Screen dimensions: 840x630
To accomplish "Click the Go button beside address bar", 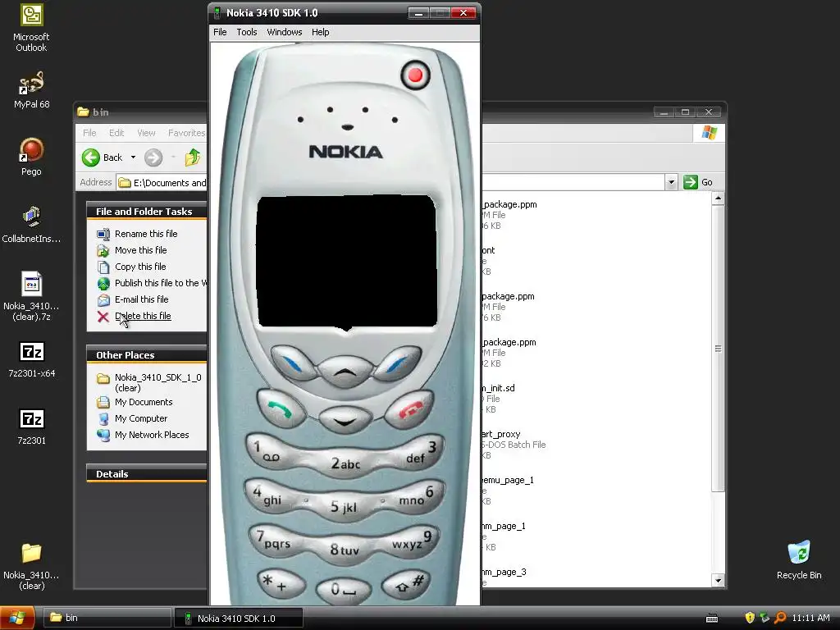I will point(699,182).
